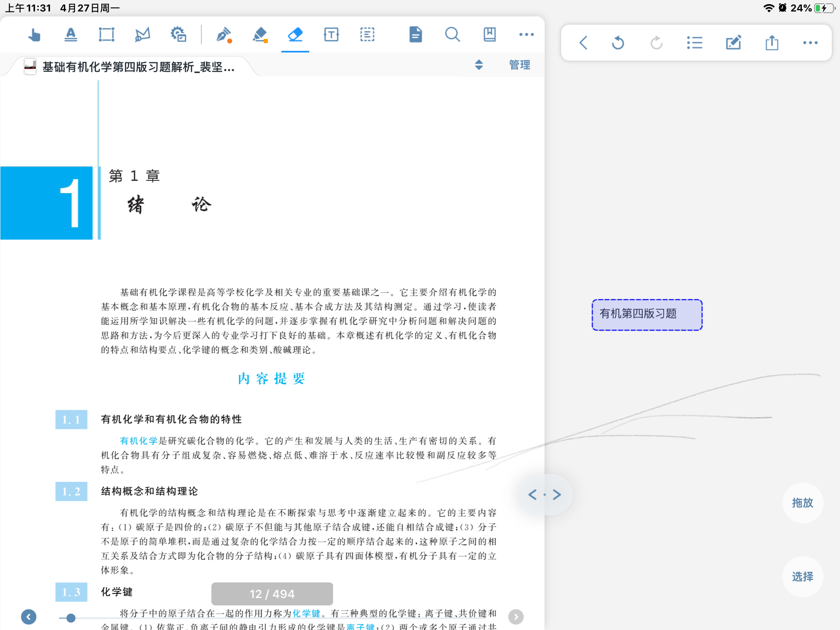The height and width of the screenshot is (630, 840).
Task: Click the 第 1 章 chapter title
Action: [134, 176]
